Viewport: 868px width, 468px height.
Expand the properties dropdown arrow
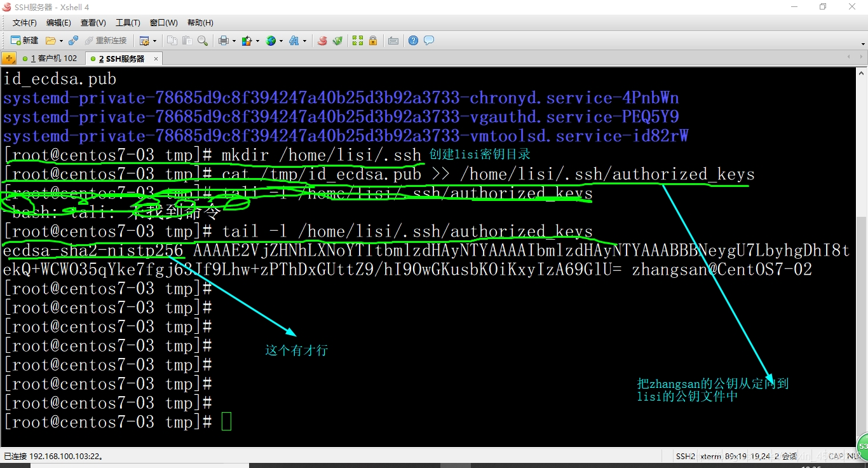154,41
